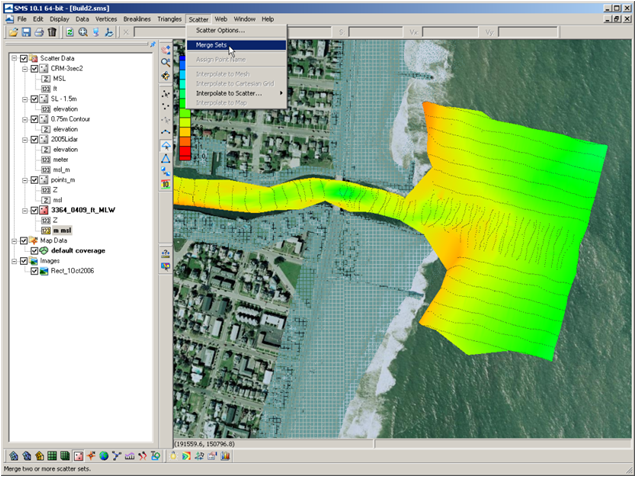Collapse the Scatter Data tree node

click(x=15, y=58)
